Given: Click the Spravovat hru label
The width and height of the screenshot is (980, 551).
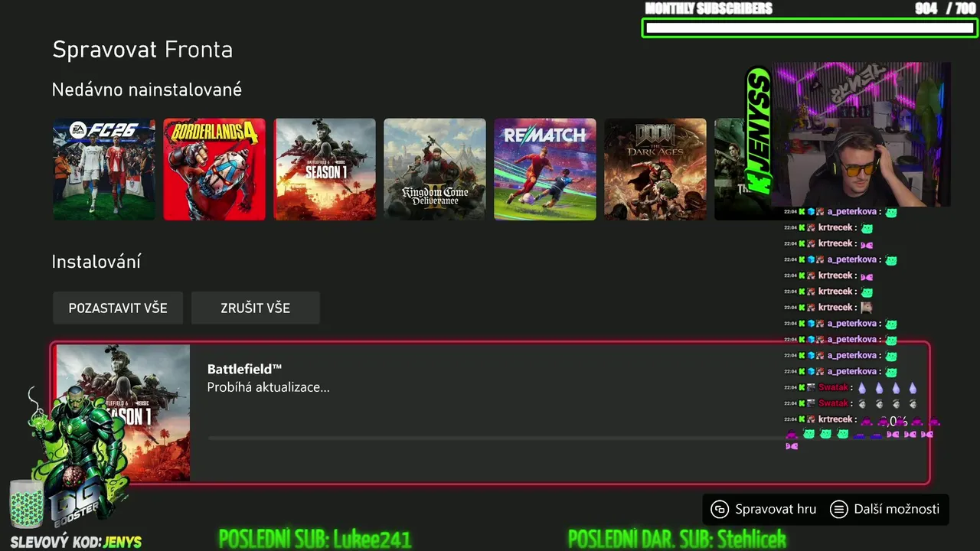Looking at the screenshot, I should tap(776, 509).
